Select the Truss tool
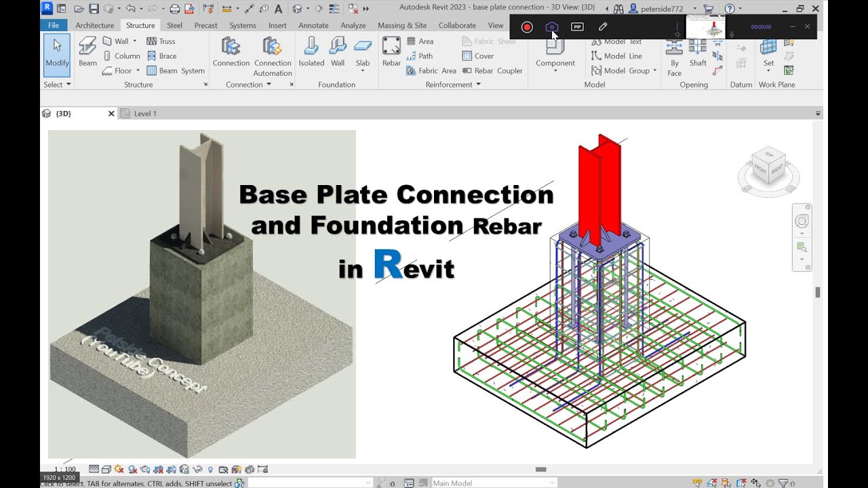This screenshot has width=868, height=488. click(x=161, y=41)
